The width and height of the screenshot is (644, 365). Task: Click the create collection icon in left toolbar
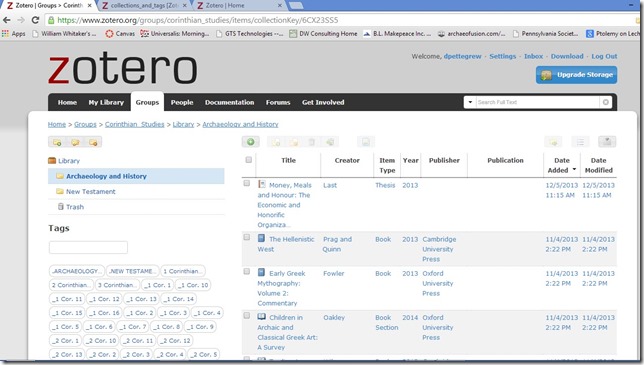57,142
